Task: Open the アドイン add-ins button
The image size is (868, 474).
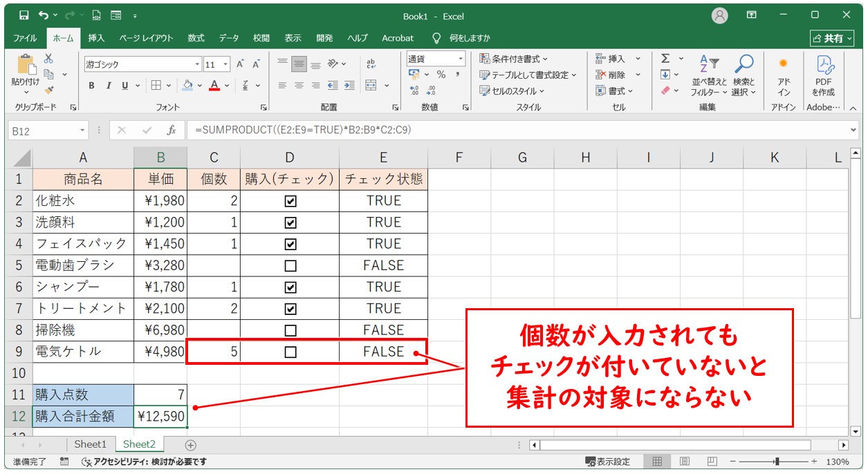Action: coord(784,76)
